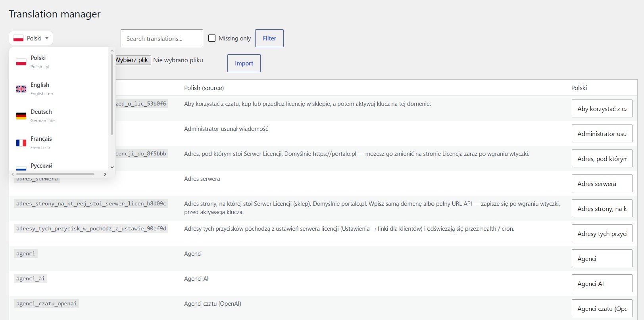Click the key 'adres_strony_na_kt_rej_stoi_serwer_licen_b8d09c'
This screenshot has width=644, height=320.
91,203
